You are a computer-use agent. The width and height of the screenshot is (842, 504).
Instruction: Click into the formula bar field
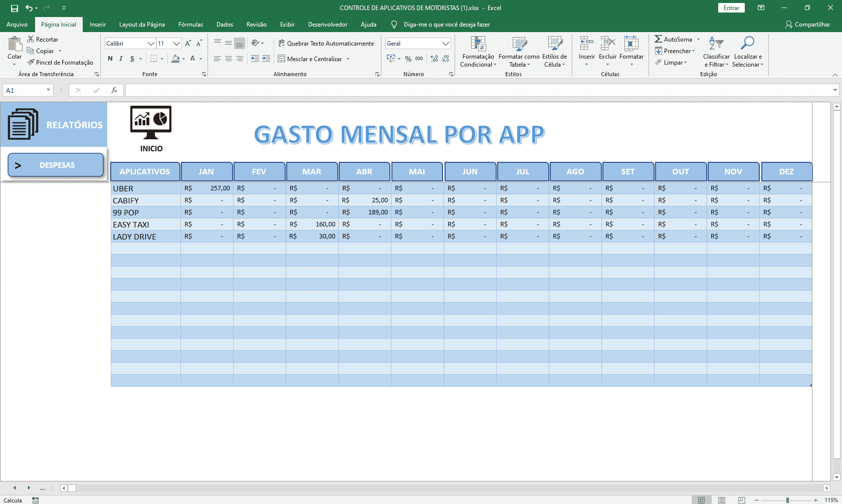[479, 90]
